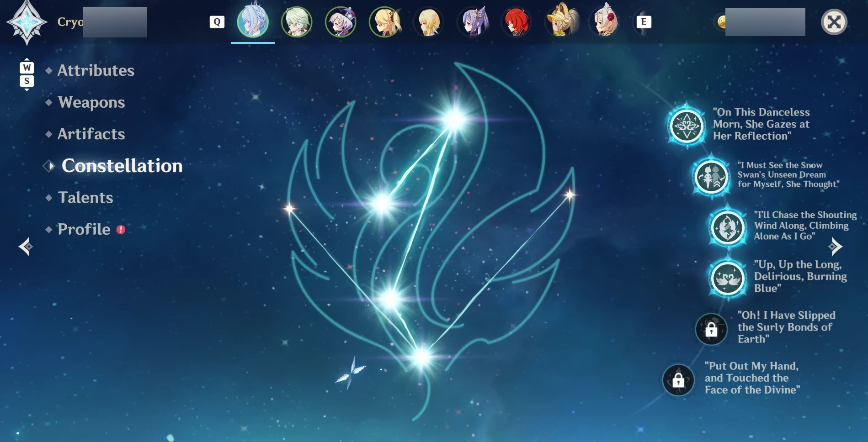Click the locked "Face of the Divine" icon
The image size is (868, 442).
(x=678, y=379)
